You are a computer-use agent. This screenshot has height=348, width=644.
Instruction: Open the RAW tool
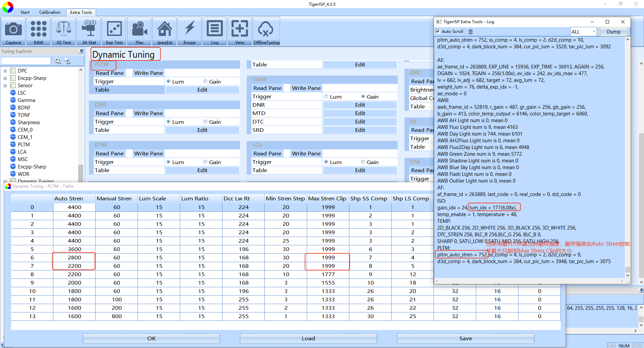coord(39,31)
